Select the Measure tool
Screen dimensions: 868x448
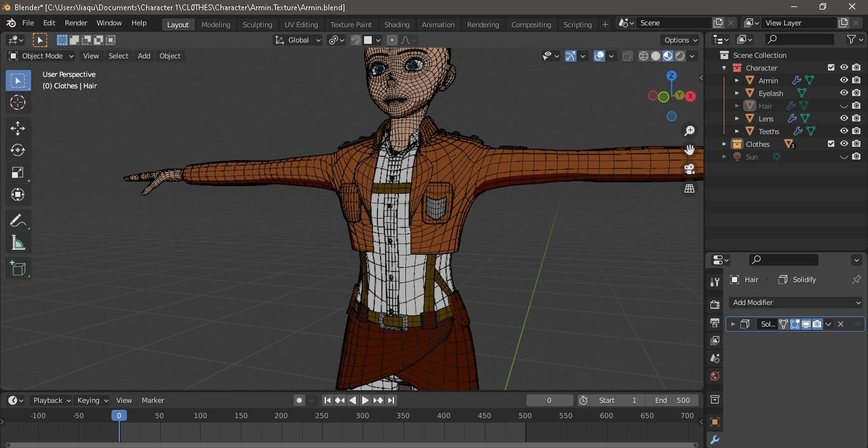pyautogui.click(x=18, y=242)
